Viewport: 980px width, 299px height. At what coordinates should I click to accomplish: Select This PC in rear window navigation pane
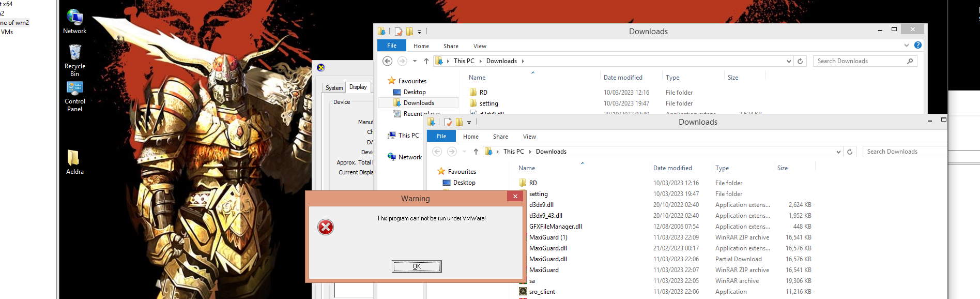(x=404, y=136)
